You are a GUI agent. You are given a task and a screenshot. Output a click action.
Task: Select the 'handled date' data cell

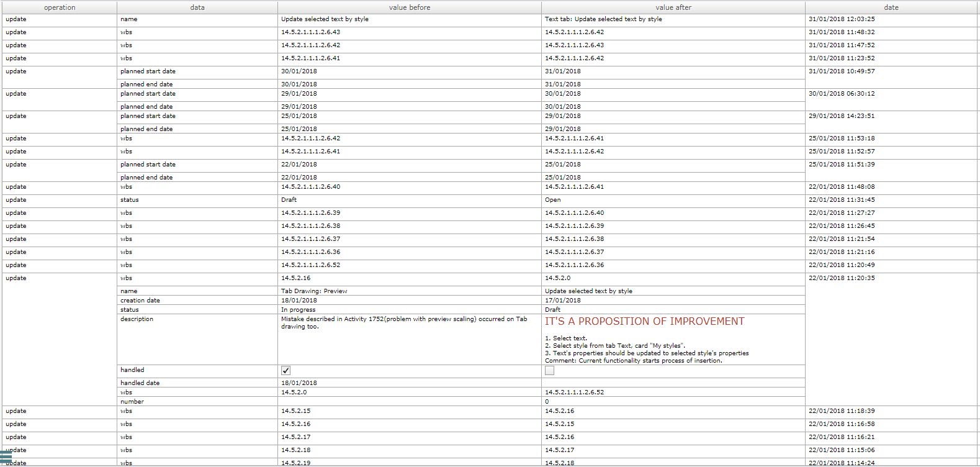[140, 383]
